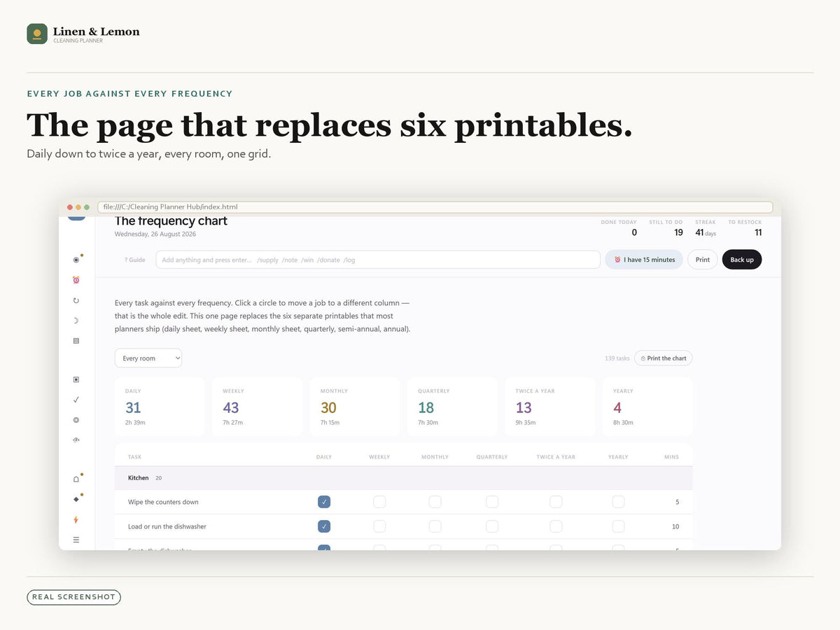Viewport: 840px width, 630px height.
Task: Click the Still To Do count 19
Action: click(678, 232)
